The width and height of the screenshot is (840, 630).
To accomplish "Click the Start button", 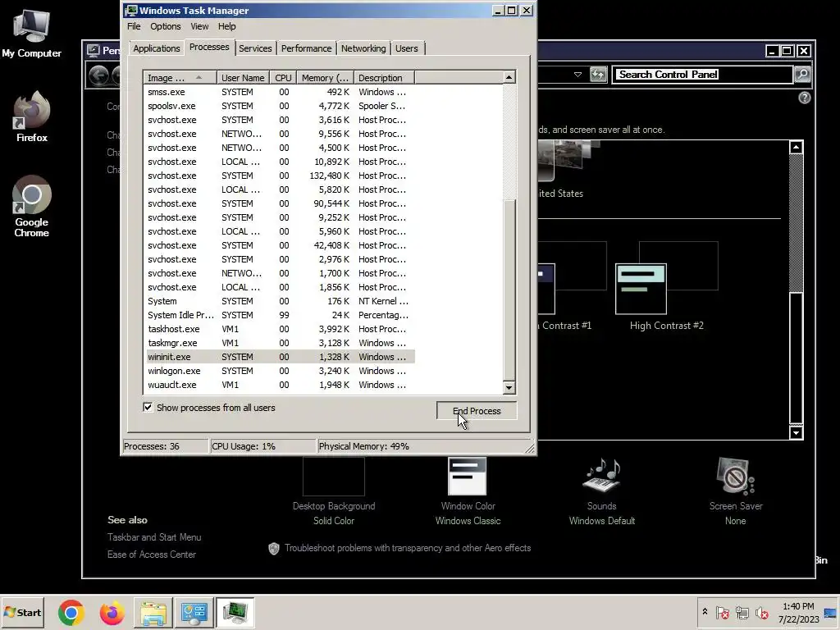I will 22,612.
